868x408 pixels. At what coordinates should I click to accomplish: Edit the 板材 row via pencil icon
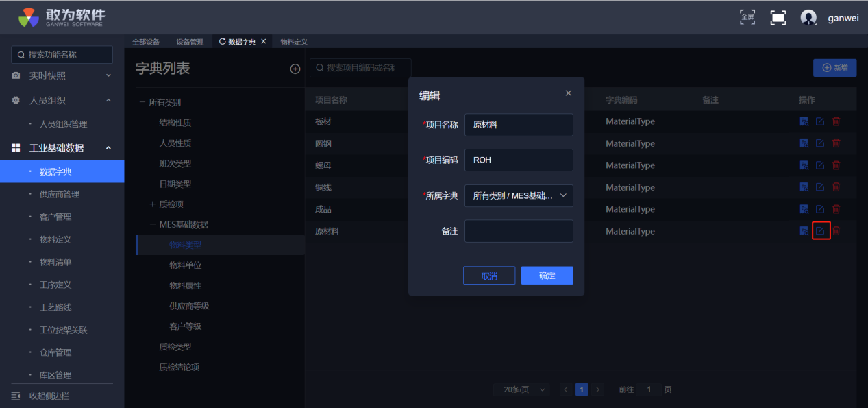(820, 121)
